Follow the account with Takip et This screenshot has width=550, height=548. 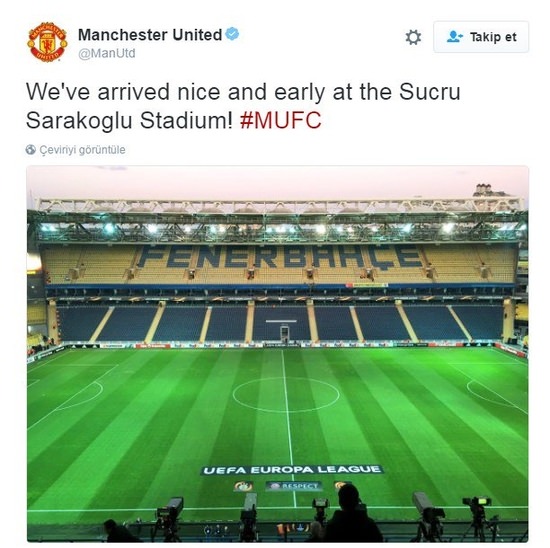pos(481,37)
